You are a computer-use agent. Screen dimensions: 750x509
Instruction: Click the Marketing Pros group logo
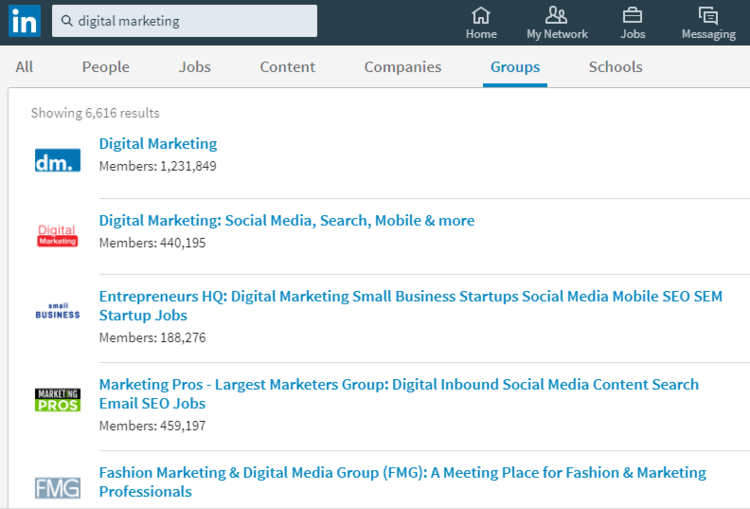click(x=57, y=400)
